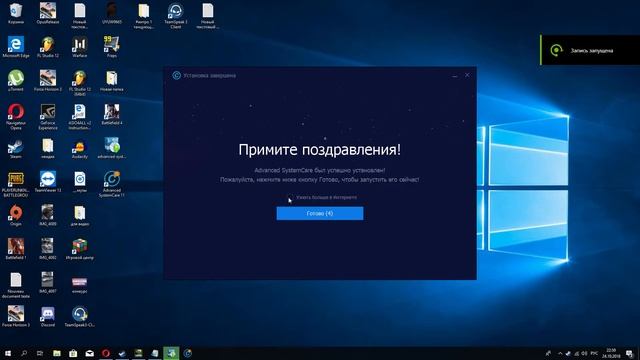Image resolution: width=640 pixels, height=360 pixels.
Task: Switch to Steam in the taskbar
Action: [122, 353]
